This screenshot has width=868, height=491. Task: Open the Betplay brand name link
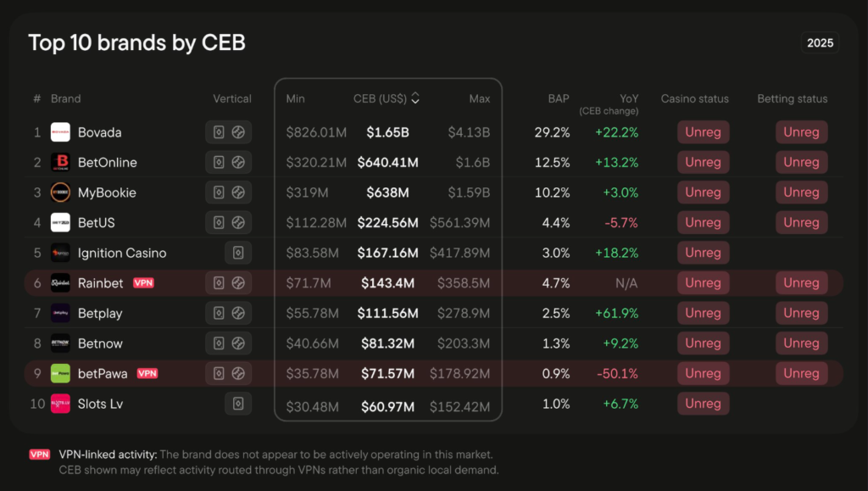(x=100, y=313)
